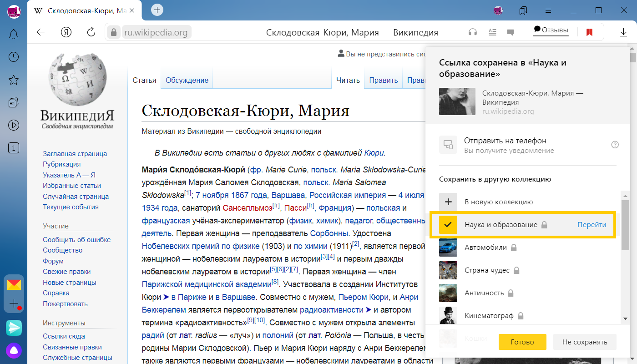
Task: Switch to Обсуждение tab
Action: [187, 80]
